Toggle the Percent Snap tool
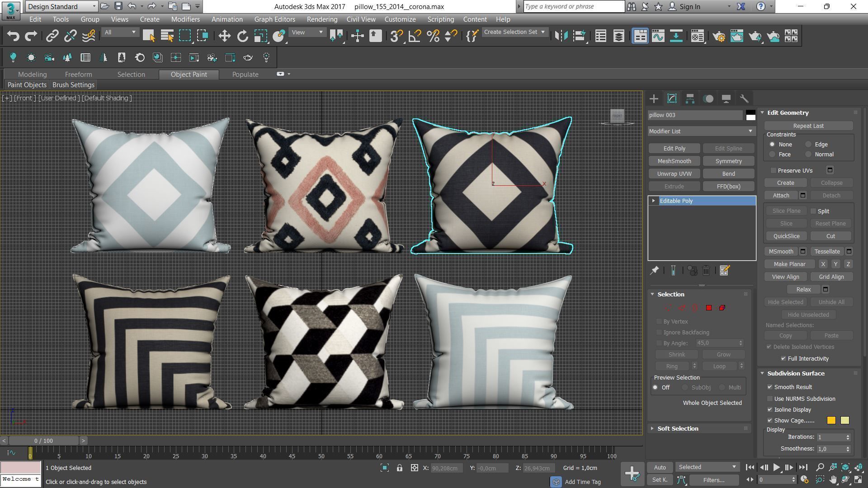This screenshot has height=488, width=868. pos(433,36)
